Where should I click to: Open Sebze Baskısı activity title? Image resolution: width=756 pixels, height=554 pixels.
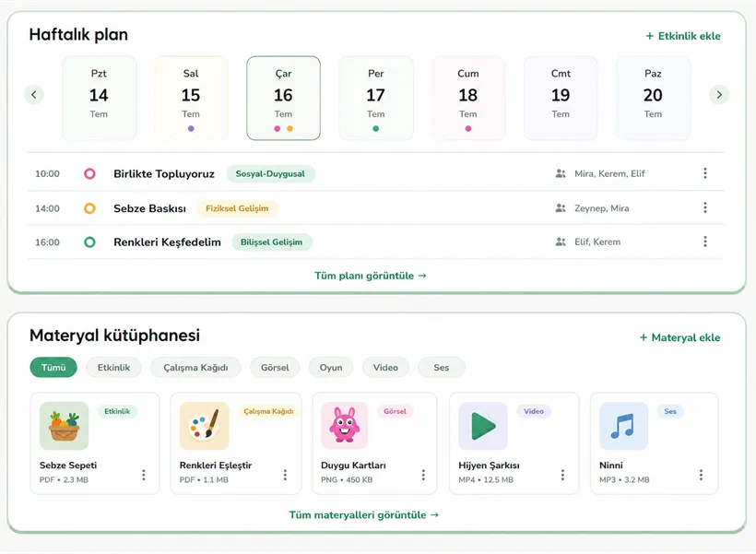(150, 208)
